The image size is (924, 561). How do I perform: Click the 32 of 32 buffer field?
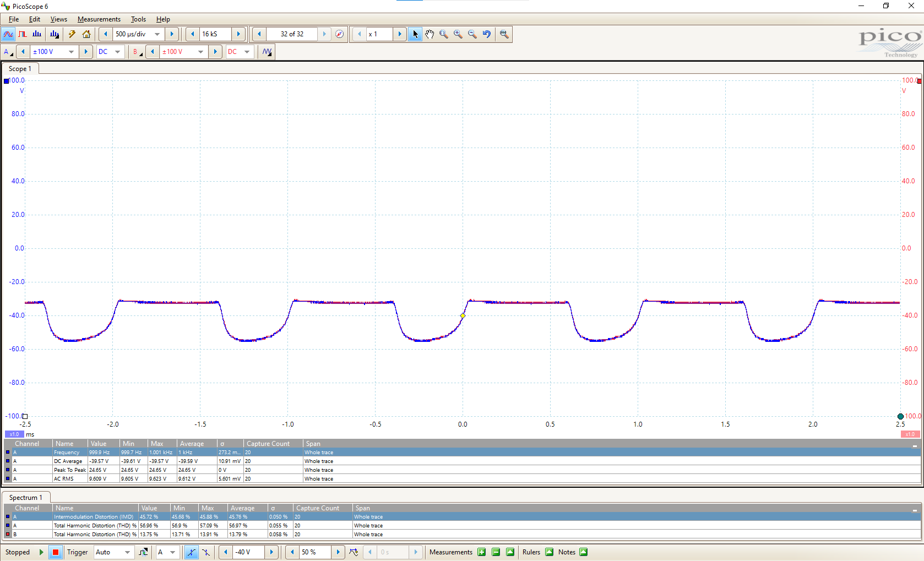292,34
